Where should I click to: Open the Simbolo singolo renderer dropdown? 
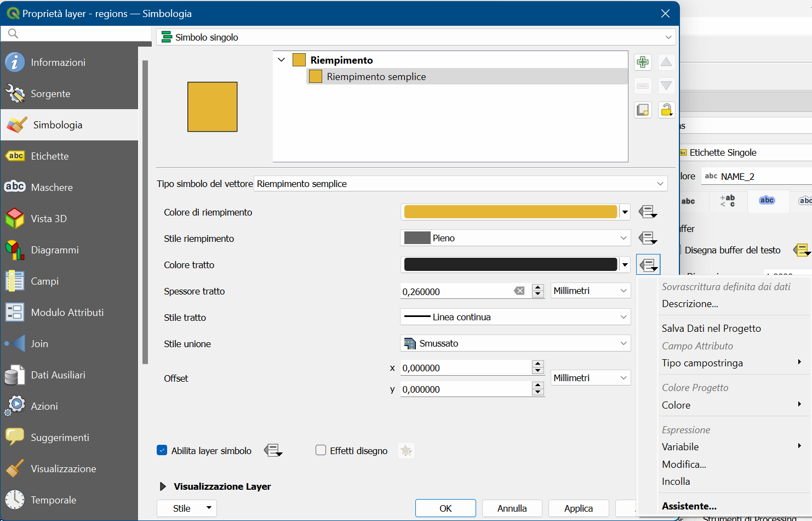click(x=416, y=37)
